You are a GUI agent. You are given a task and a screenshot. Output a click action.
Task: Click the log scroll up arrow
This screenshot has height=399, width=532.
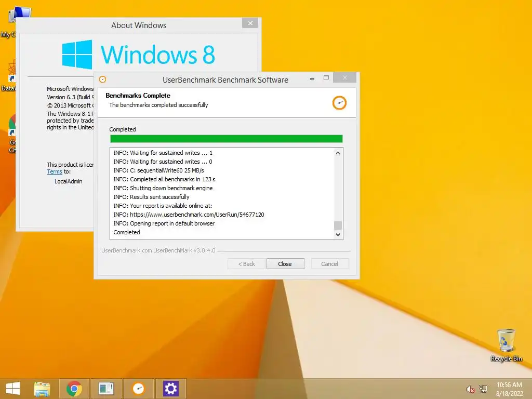click(338, 153)
